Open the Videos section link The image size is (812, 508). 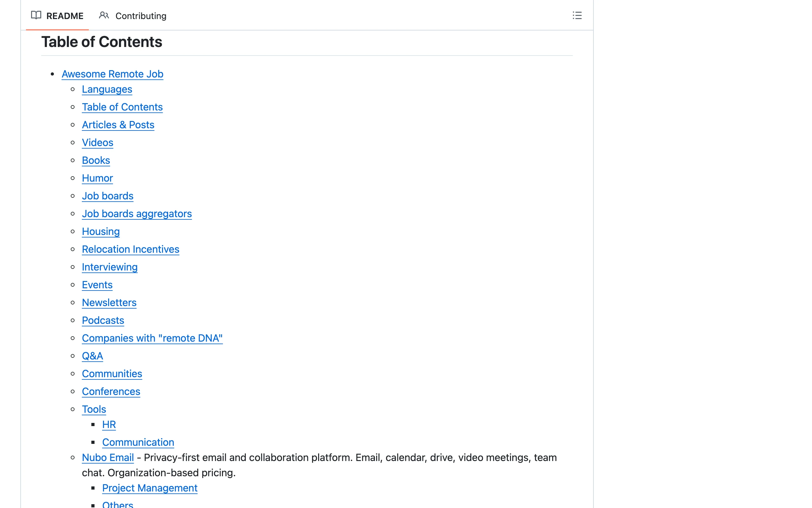pyautogui.click(x=98, y=143)
